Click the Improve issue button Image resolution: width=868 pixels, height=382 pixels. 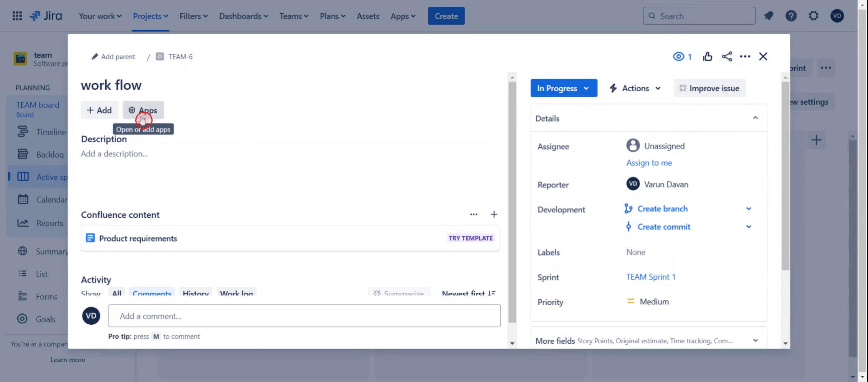[709, 88]
